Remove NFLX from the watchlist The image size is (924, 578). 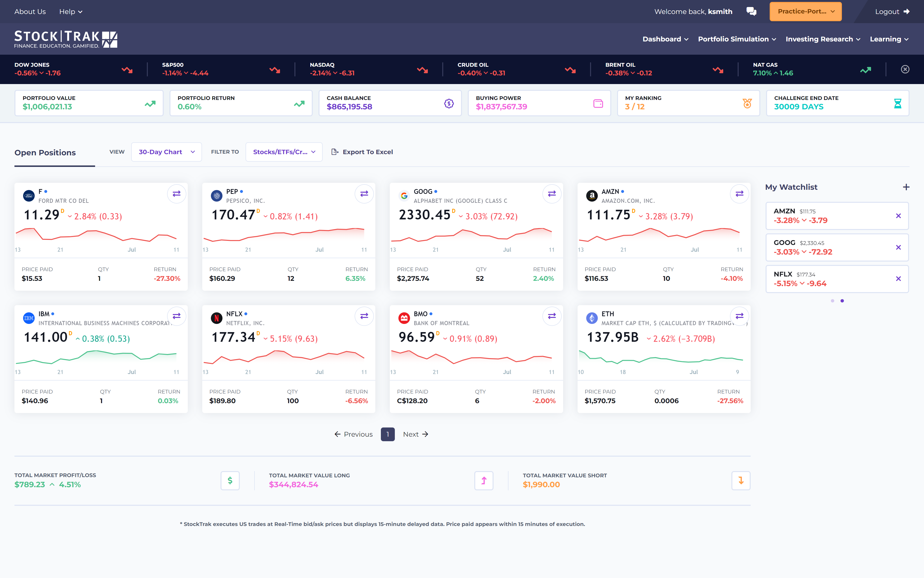pos(898,279)
